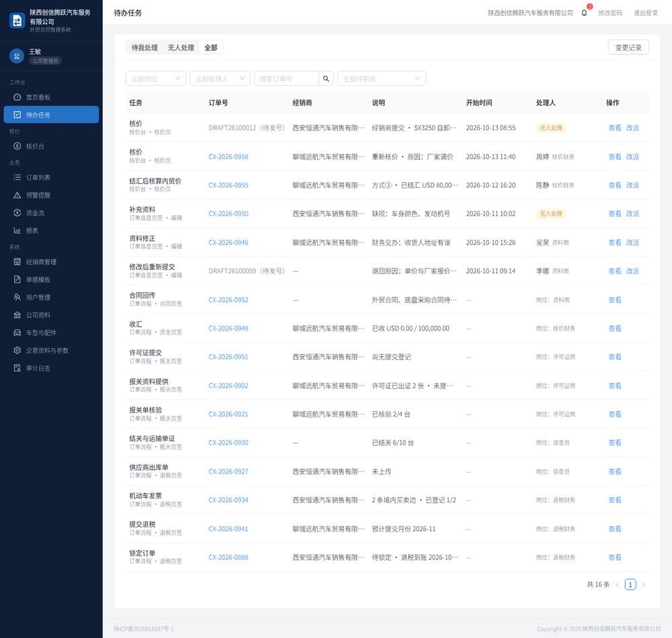Open the 全部经销商 dropdown
Screen dimensions: 672x638
(382, 79)
